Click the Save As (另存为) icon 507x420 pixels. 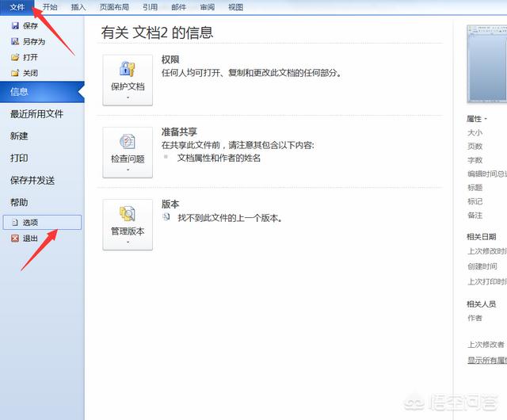pos(15,41)
